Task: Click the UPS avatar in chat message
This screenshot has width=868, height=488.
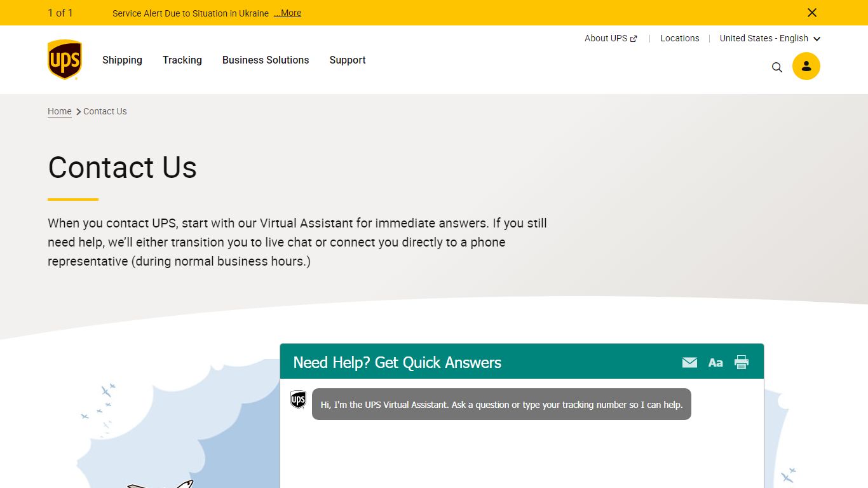Action: point(298,400)
